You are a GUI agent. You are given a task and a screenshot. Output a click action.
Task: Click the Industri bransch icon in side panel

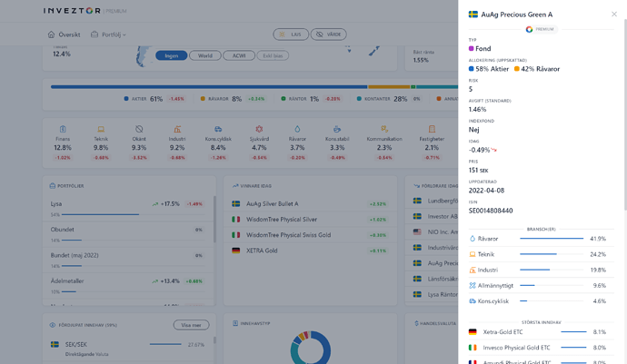(x=473, y=270)
